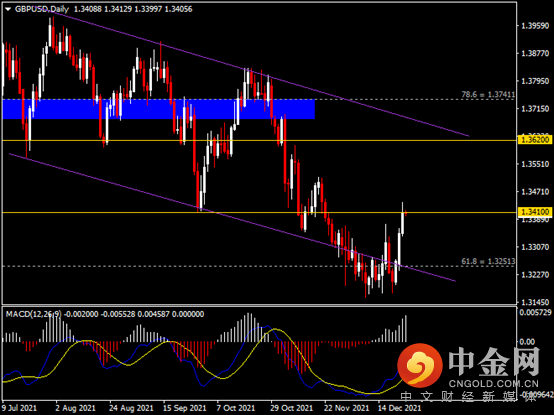Screen dimensions: 554x415
Task: Click the MACD(12,26,9) indicator label
Action: (x=34, y=314)
